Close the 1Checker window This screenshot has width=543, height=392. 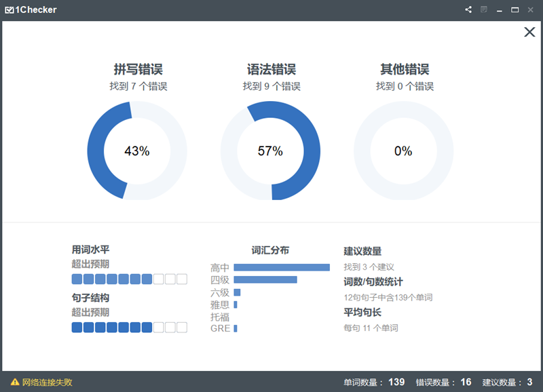[530, 9]
